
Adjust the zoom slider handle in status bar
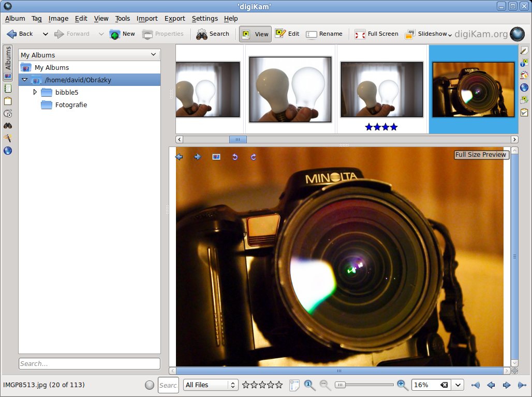[340, 385]
